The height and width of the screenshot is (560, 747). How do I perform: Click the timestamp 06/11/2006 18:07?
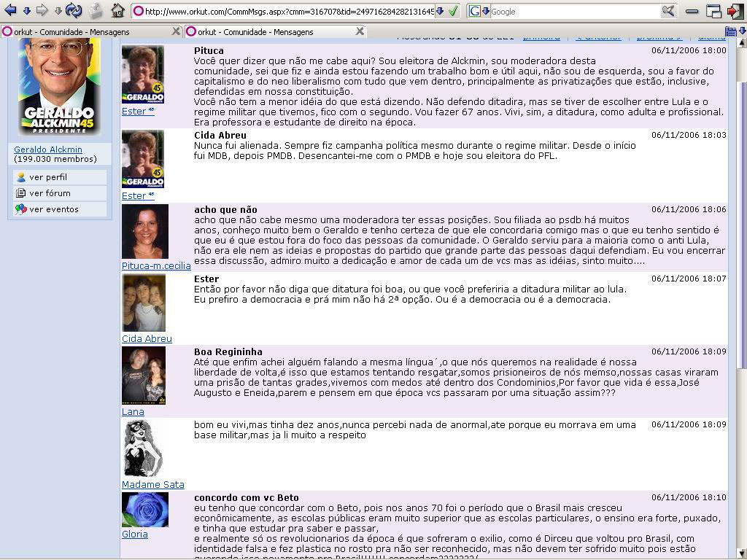(689, 279)
